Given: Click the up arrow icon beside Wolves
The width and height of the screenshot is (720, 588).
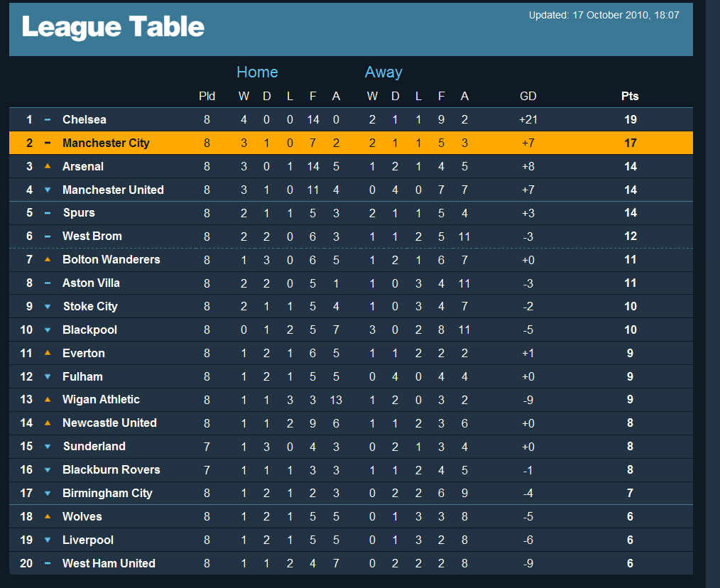Looking at the screenshot, I should (48, 516).
